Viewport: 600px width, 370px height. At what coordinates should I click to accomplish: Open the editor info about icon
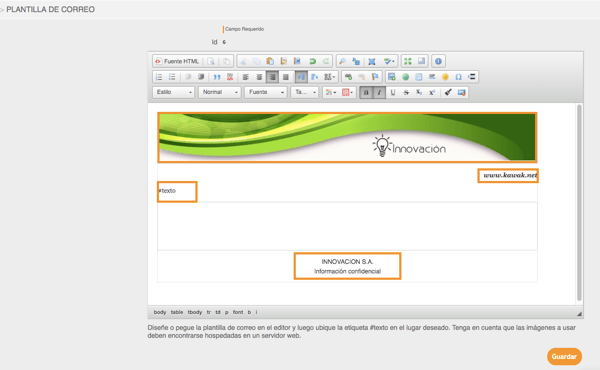click(438, 61)
